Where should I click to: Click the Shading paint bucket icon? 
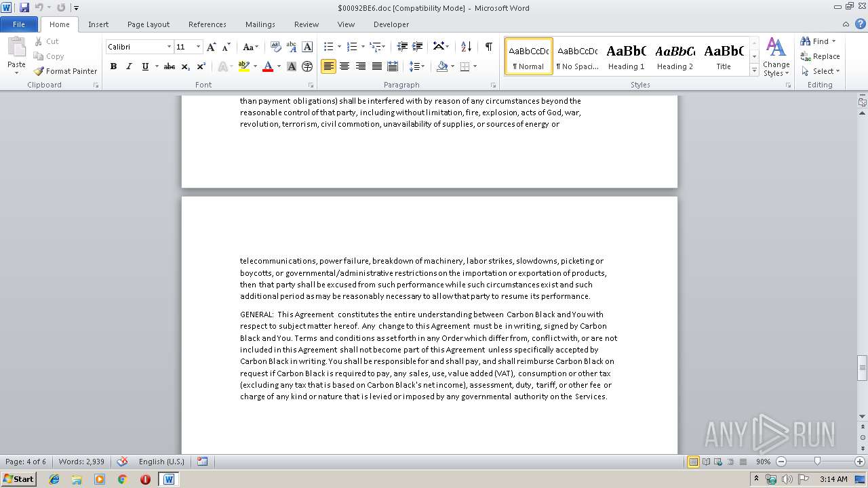pos(442,66)
